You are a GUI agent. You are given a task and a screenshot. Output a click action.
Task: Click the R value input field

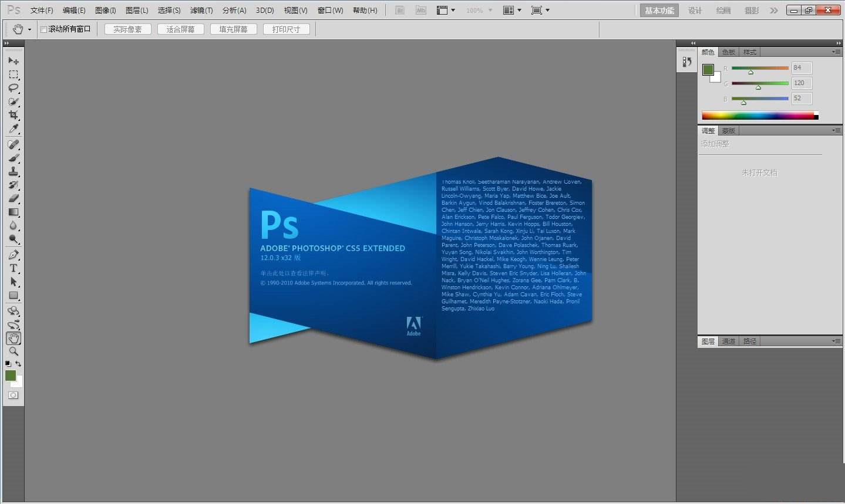tap(802, 67)
